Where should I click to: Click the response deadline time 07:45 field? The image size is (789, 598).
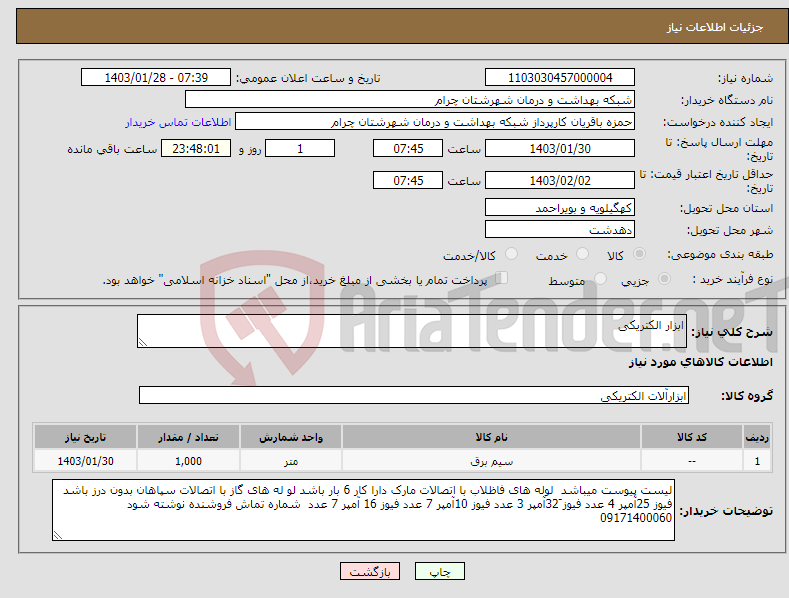408,148
